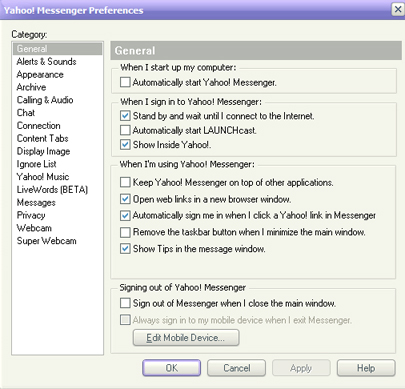This screenshot has height=389, width=405.
Task: Enable Remove the taskbar button when minimized
Action: (x=125, y=232)
